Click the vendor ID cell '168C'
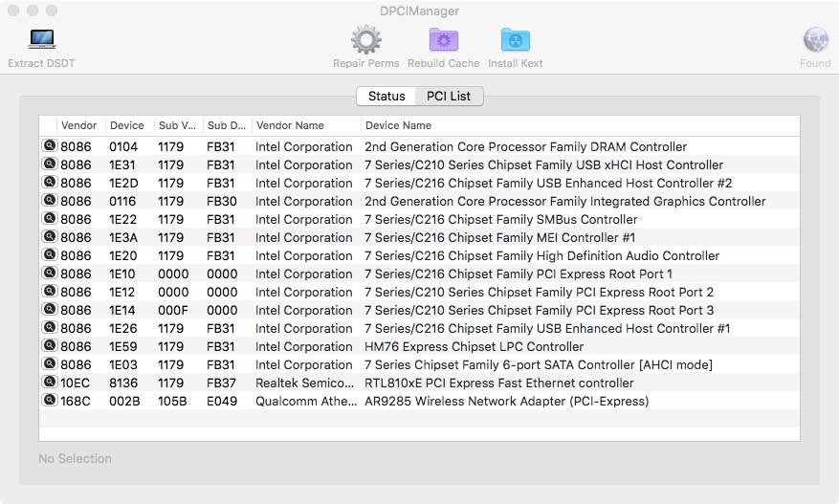Screen dimensions: 839x504 tap(76, 402)
